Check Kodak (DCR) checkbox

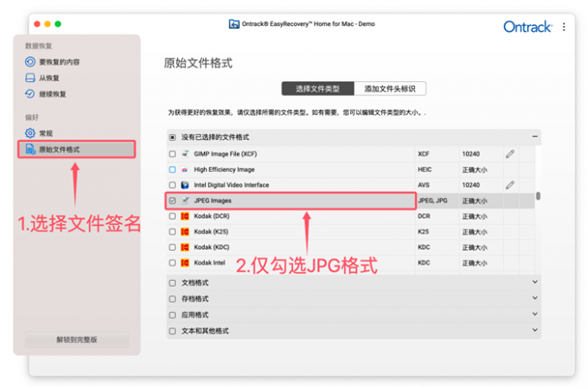coord(172,216)
